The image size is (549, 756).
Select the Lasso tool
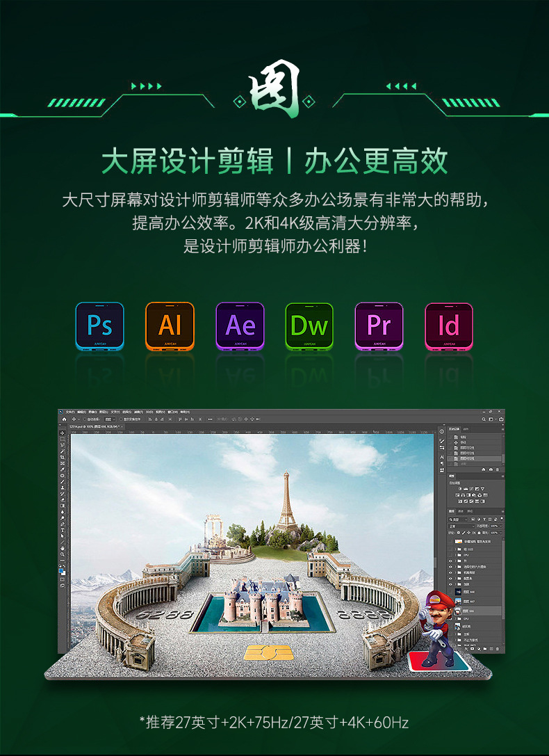point(62,445)
